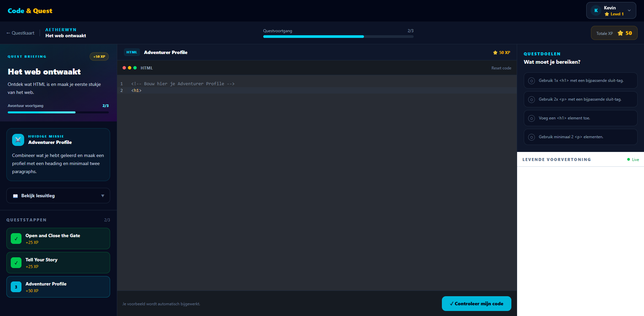Click the book icon beside Bekijk lesuitleg

point(15,196)
